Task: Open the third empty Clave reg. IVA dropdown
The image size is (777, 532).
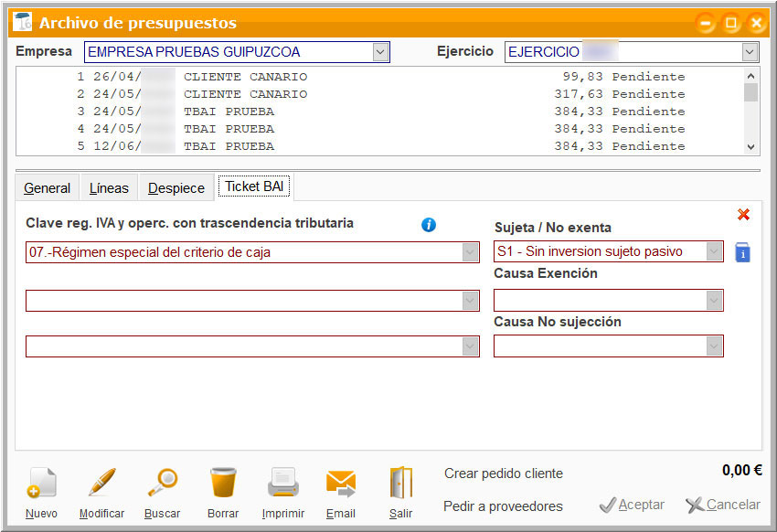Action: tap(470, 346)
